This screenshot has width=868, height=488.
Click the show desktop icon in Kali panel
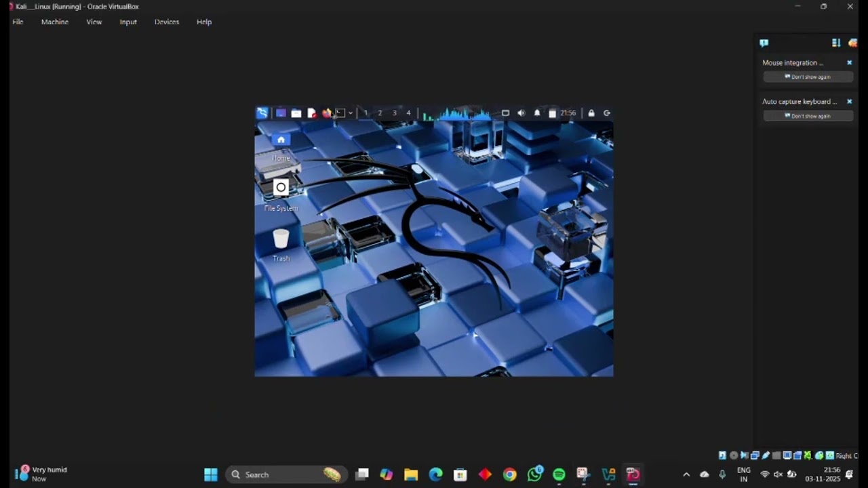(x=281, y=113)
